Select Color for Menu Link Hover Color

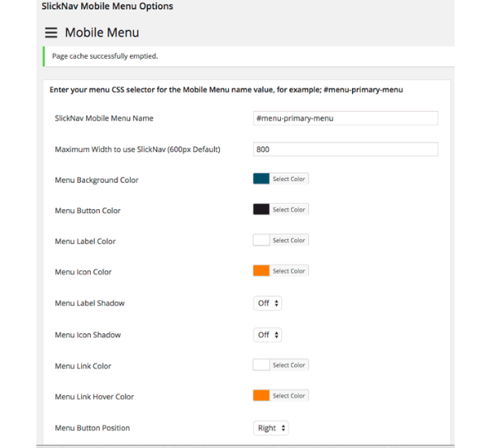(x=289, y=396)
